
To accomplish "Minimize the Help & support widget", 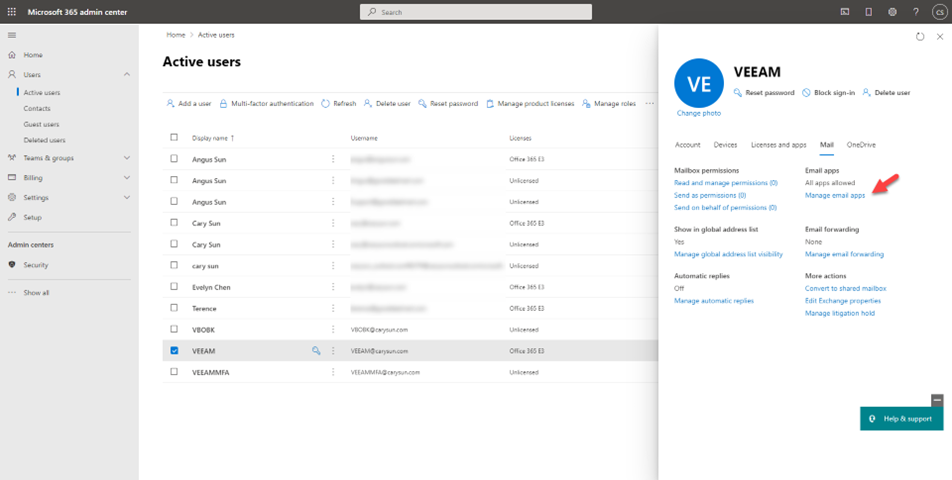I will [x=937, y=401].
